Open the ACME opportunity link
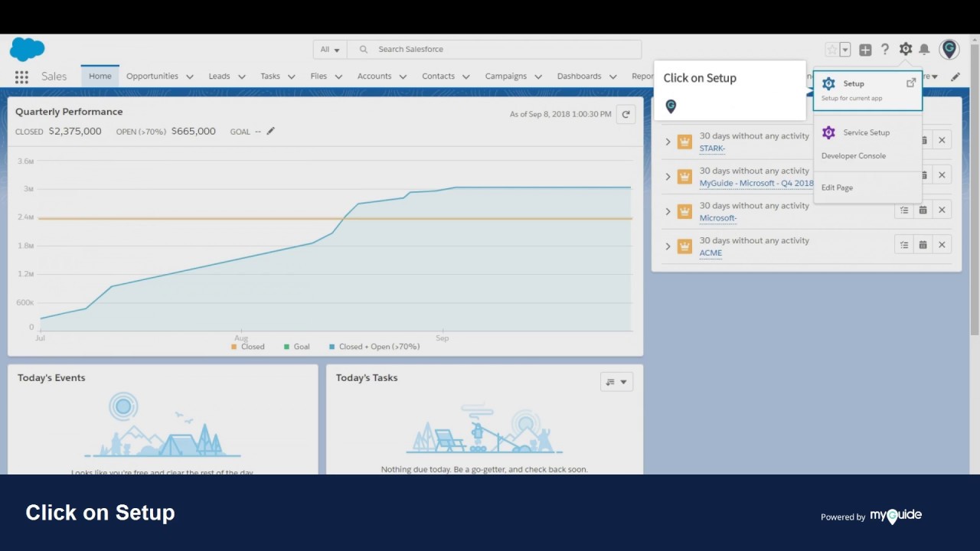 710,253
